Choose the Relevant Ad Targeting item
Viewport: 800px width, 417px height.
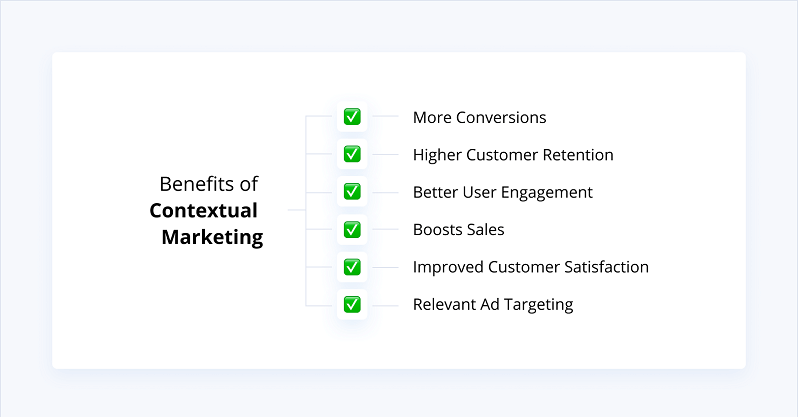coord(493,304)
